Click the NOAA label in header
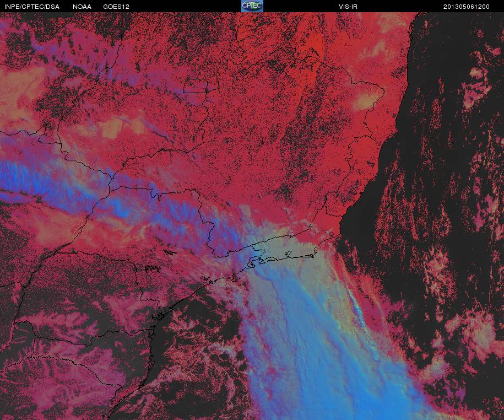Viewport: 504px width, 420px height. coord(82,7)
